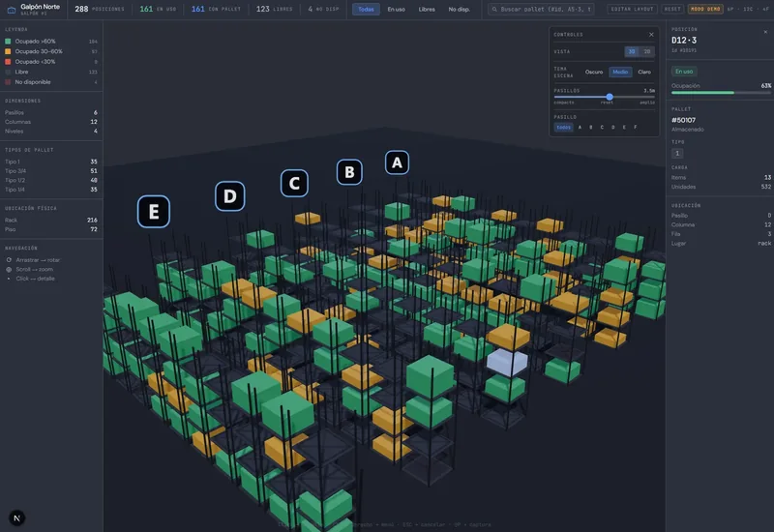Click the No disponible legend swatch

[8, 82]
